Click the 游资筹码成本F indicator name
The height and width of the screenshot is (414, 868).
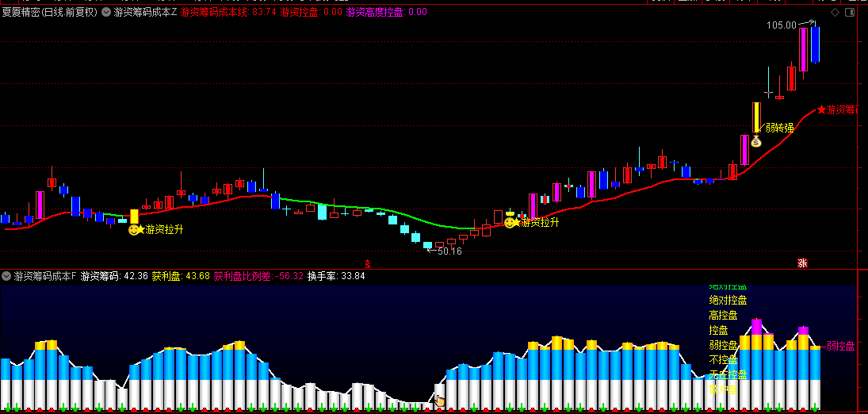click(45, 276)
